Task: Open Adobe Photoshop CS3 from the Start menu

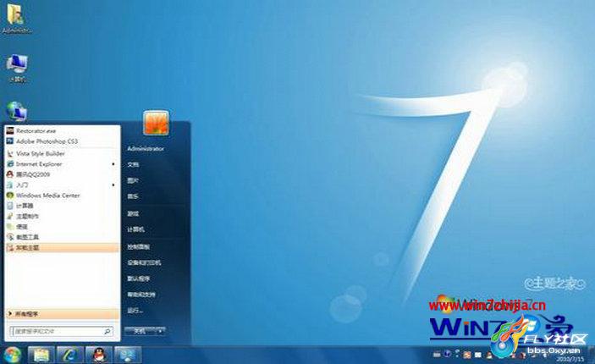Action: click(63, 141)
